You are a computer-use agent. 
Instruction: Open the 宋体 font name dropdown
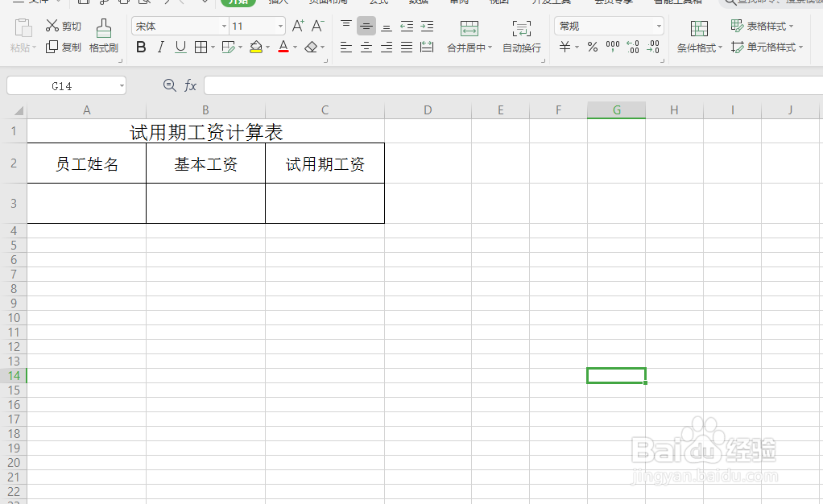point(224,26)
